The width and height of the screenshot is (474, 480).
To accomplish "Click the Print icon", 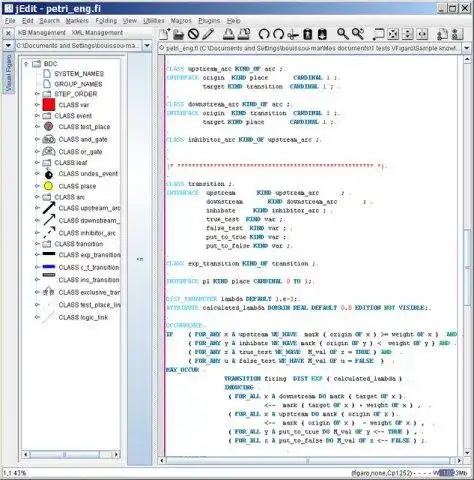I will [228, 34].
